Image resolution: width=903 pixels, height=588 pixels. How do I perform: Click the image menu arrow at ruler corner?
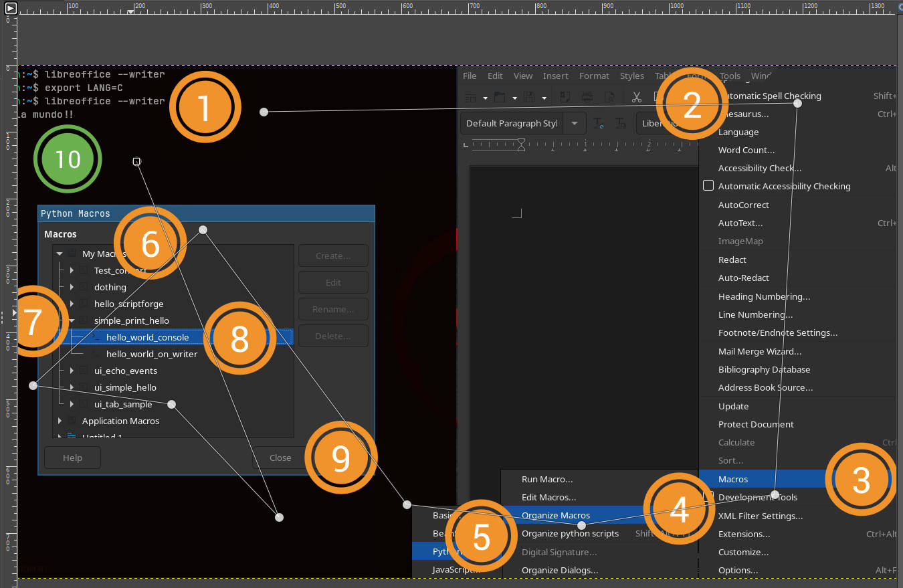(x=11, y=8)
